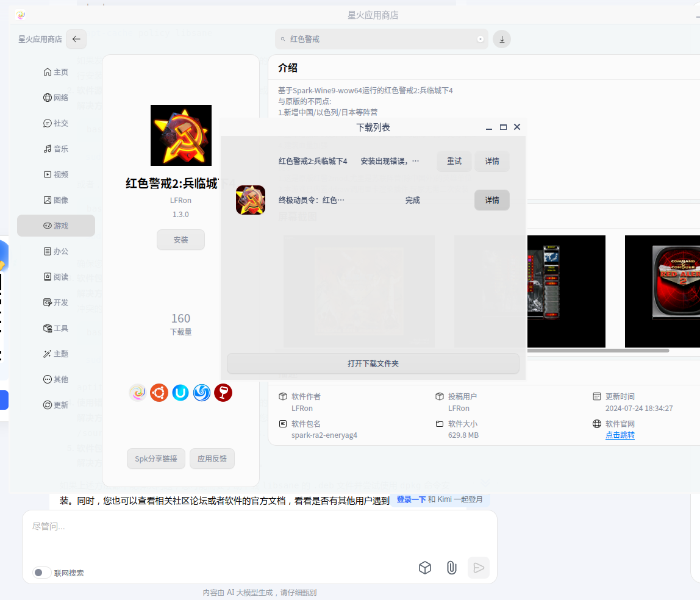Click the Spk分享链接 button
This screenshot has width=700, height=600.
click(156, 459)
